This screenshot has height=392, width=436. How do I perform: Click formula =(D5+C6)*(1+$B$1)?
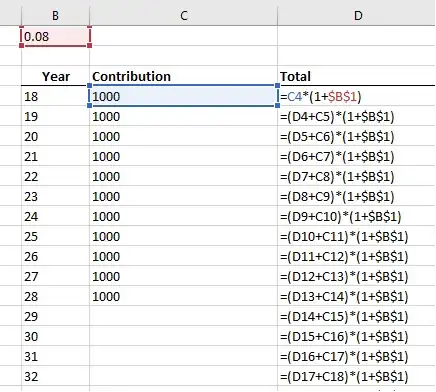point(357,136)
